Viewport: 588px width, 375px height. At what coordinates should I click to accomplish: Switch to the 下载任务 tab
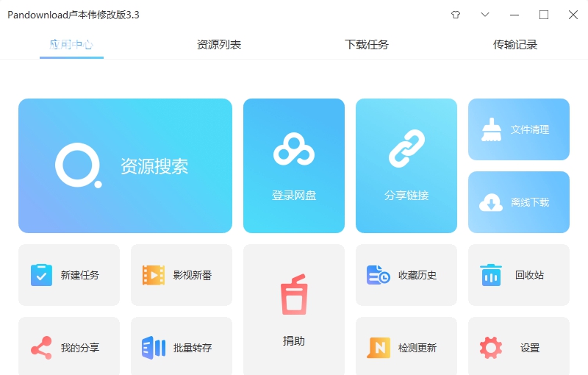click(367, 45)
